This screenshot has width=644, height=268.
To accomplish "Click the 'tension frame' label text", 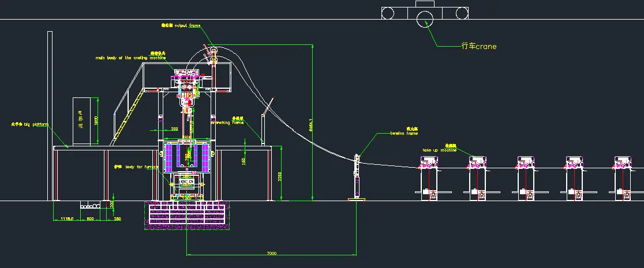I will click(x=404, y=133).
